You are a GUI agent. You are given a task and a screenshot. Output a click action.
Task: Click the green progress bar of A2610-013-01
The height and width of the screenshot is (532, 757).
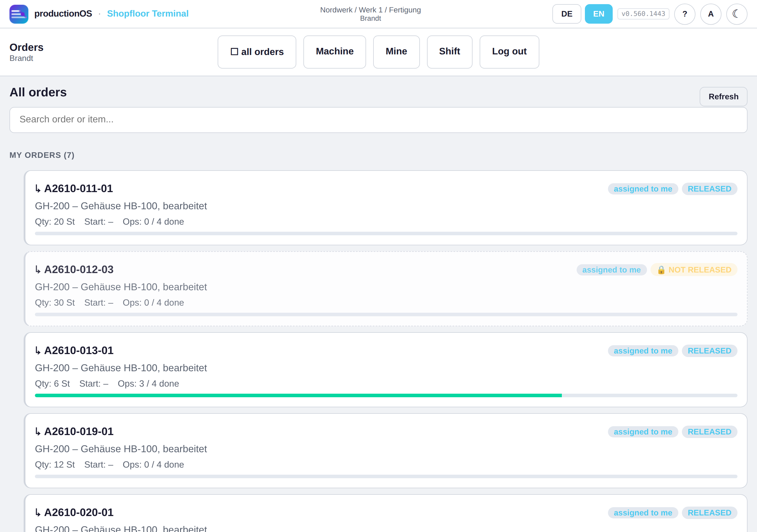(298, 395)
